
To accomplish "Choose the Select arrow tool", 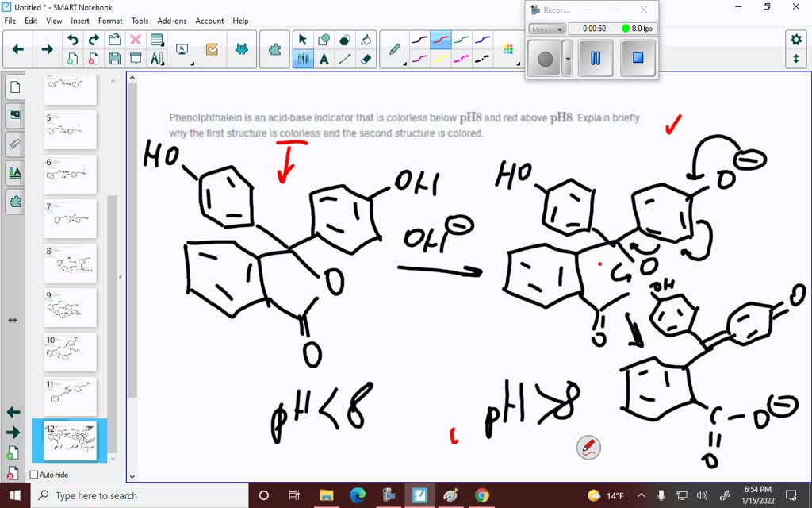I will (x=302, y=37).
